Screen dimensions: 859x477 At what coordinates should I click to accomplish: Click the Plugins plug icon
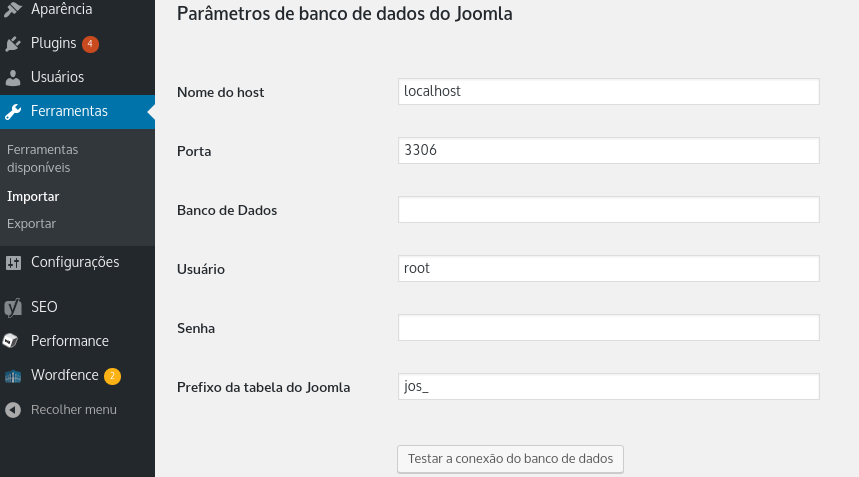click(x=13, y=44)
